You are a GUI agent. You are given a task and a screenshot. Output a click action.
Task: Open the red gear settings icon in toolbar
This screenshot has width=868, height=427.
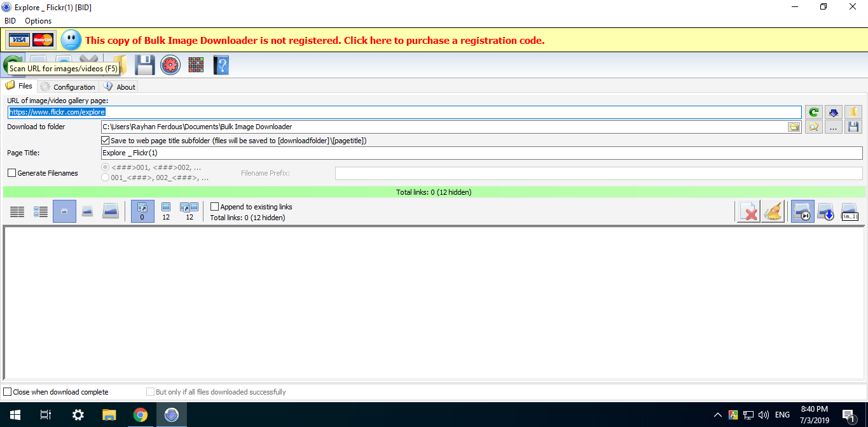(170, 65)
